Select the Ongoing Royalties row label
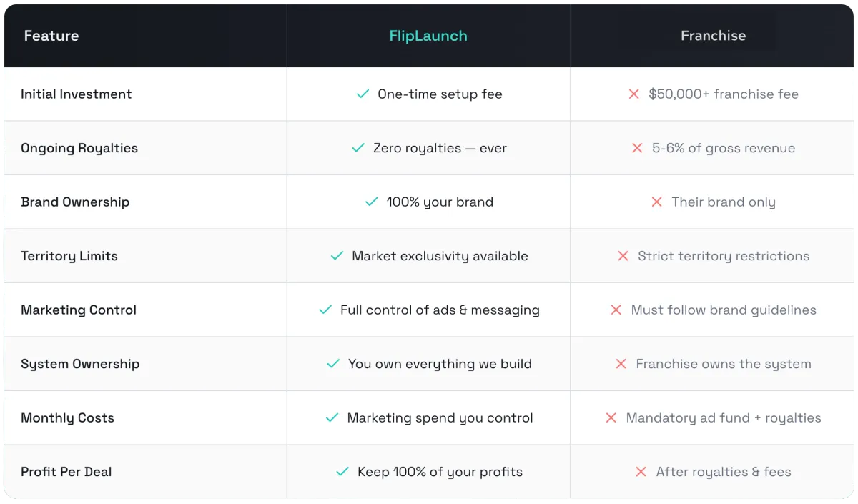The image size is (858, 504). point(79,148)
